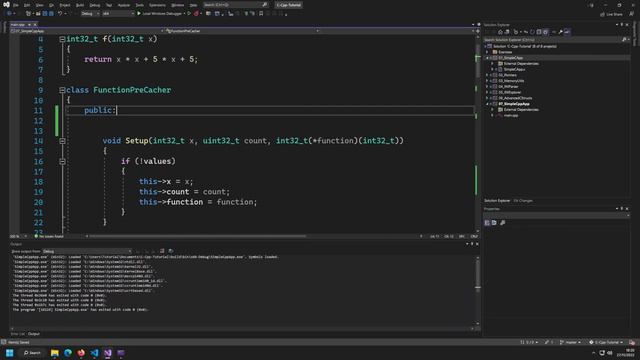The image size is (640, 360).
Task: Click the Search box in taskbar
Action: (x=32, y=353)
